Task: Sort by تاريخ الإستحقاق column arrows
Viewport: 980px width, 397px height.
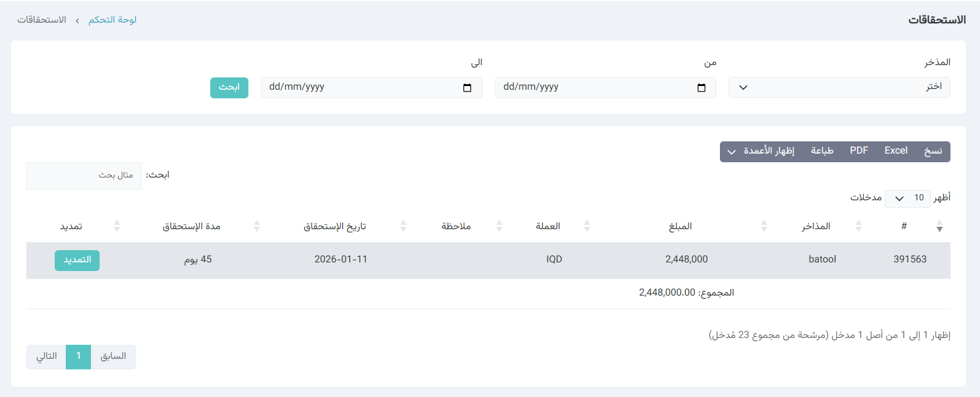Action: (x=403, y=227)
